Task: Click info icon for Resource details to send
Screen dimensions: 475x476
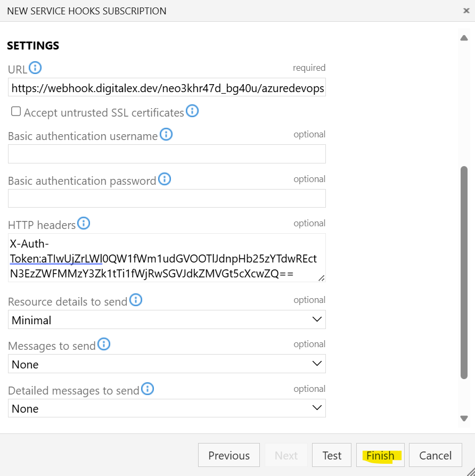Action: [x=136, y=300]
